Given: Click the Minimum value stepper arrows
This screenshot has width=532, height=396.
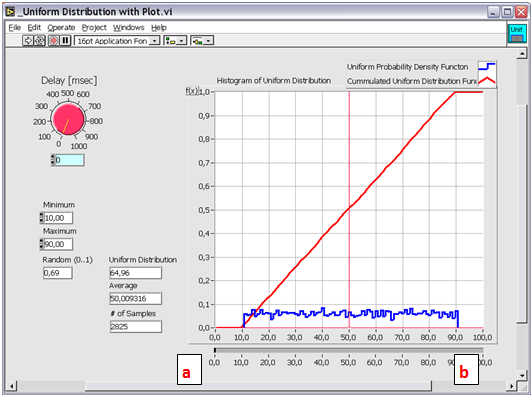Looking at the screenshot, I should (x=41, y=218).
